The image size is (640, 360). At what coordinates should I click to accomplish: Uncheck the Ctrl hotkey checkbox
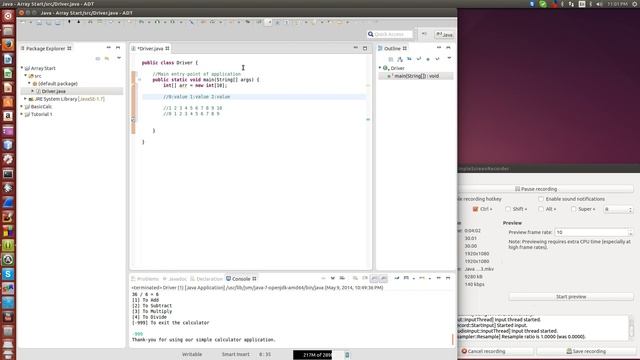click(x=475, y=209)
